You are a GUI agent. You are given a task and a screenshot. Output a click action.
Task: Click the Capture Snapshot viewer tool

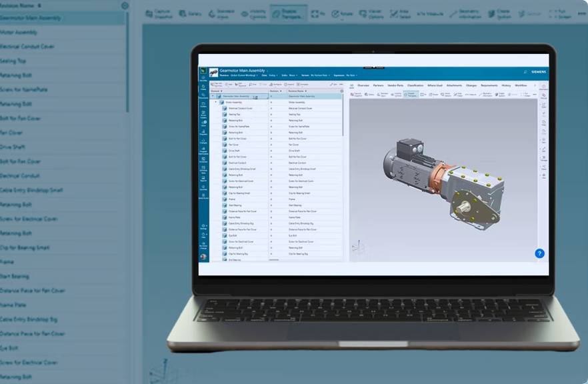click(x=356, y=95)
